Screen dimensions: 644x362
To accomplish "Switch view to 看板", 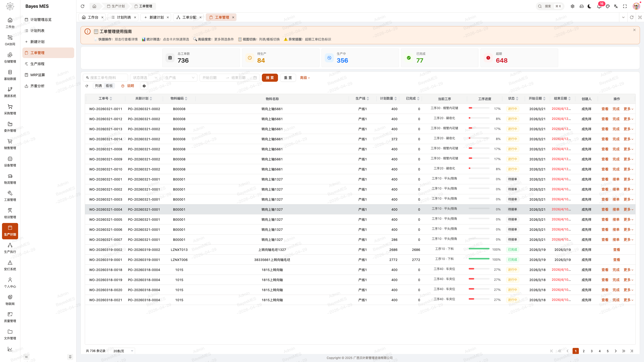I will (109, 86).
